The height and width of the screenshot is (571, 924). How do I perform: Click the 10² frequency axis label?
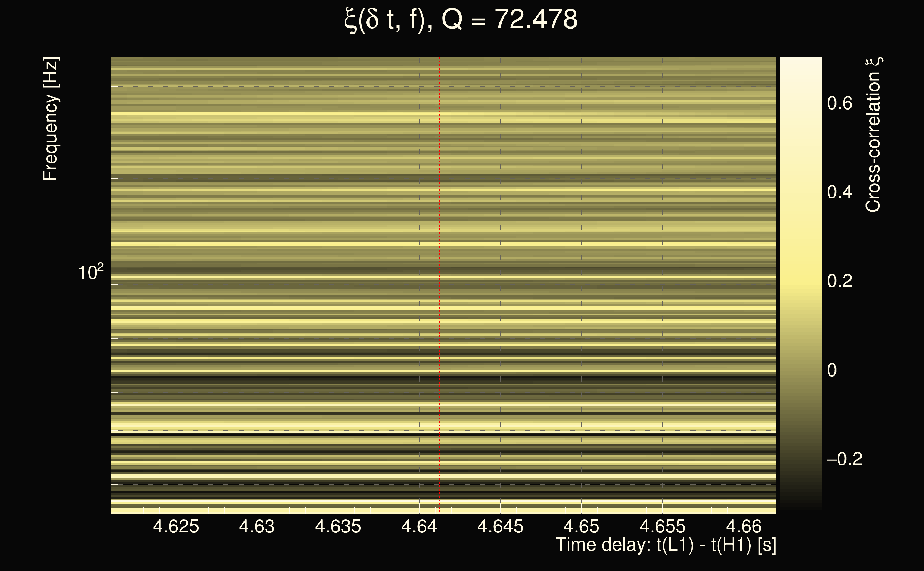click(90, 272)
